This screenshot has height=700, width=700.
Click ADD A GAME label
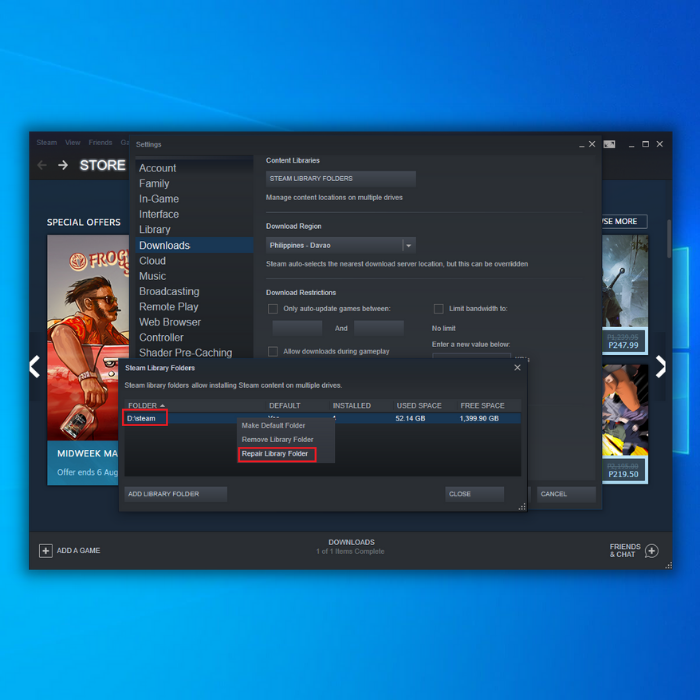78,550
